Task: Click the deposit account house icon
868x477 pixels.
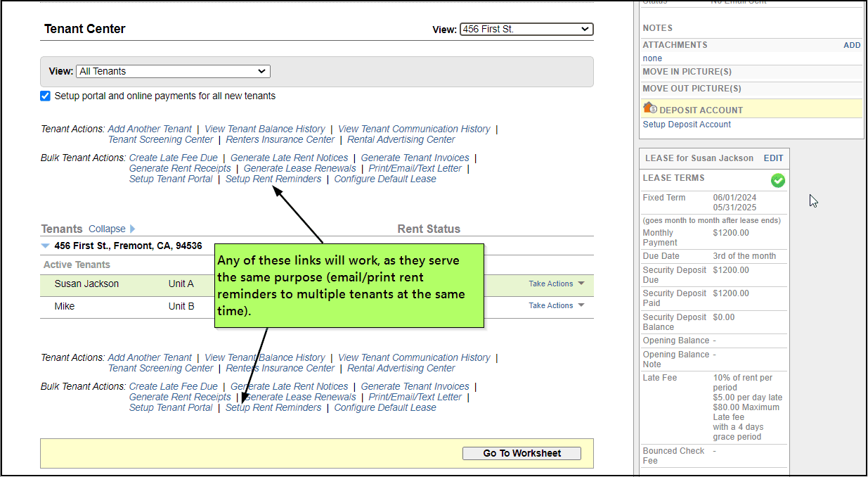Action: 649,109
